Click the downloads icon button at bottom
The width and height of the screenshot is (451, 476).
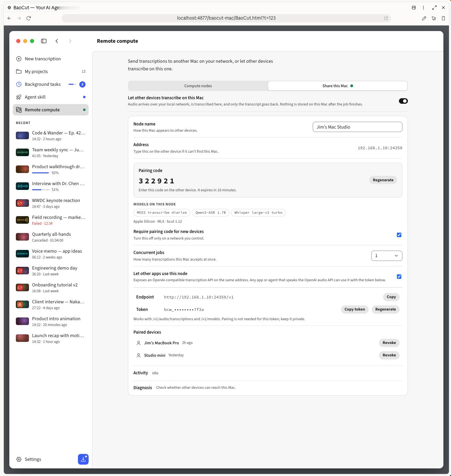pos(83,459)
